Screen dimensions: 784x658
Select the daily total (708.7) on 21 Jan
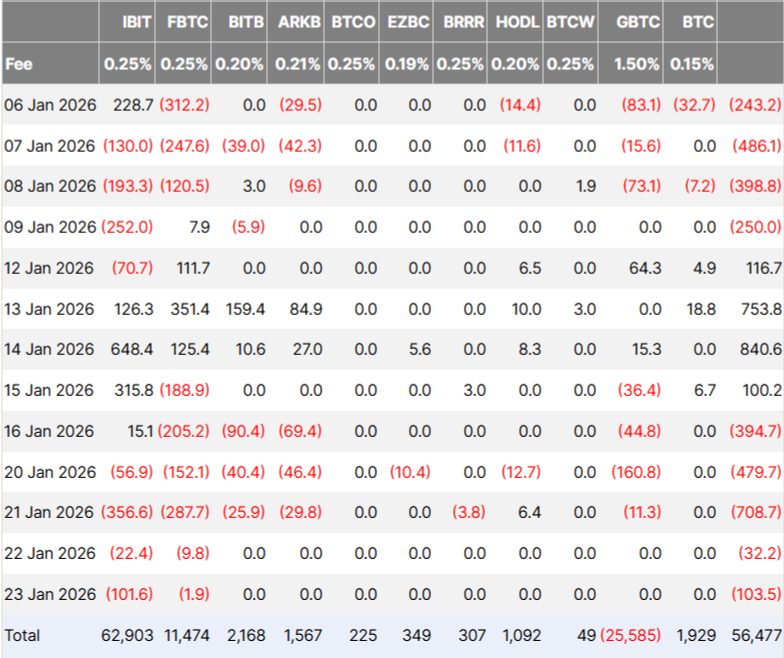pyautogui.click(x=755, y=513)
